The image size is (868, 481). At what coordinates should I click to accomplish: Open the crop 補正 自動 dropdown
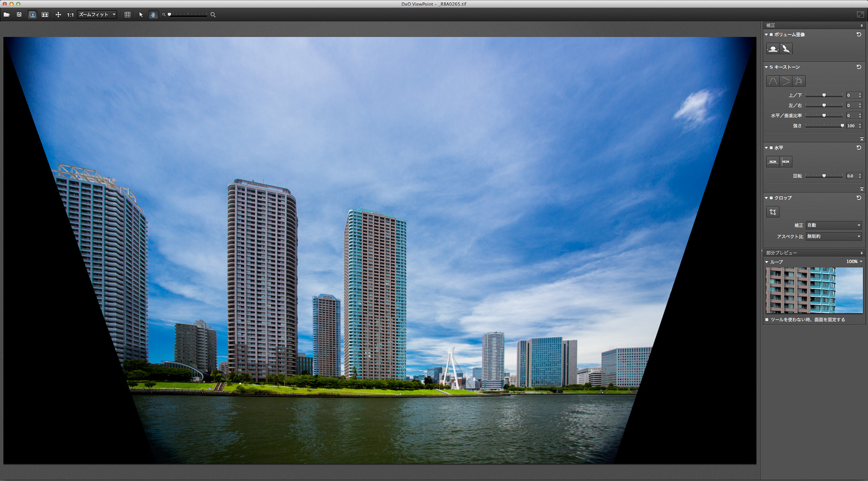click(x=833, y=225)
